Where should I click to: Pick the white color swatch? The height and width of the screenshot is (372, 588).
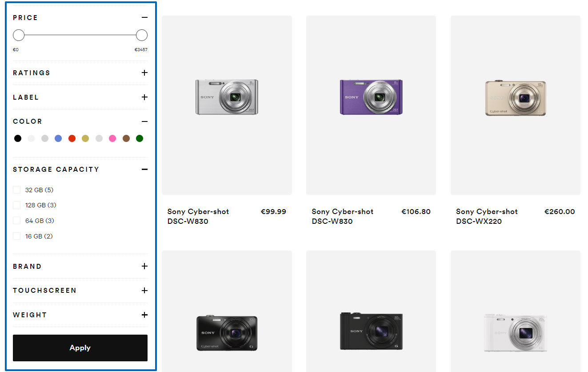tap(31, 138)
